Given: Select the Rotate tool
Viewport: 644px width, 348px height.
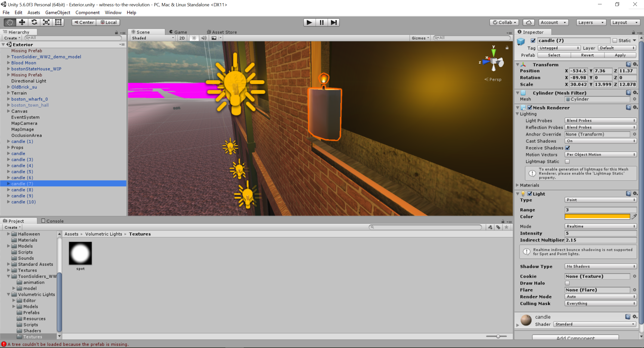Looking at the screenshot, I should point(34,22).
